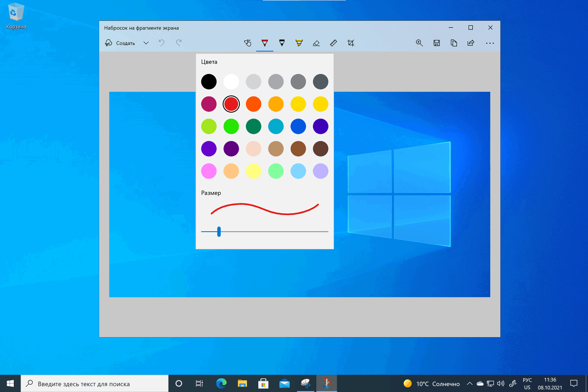Open File Explorer from the taskbar
Screen dimensions: 588x392
pos(242,383)
